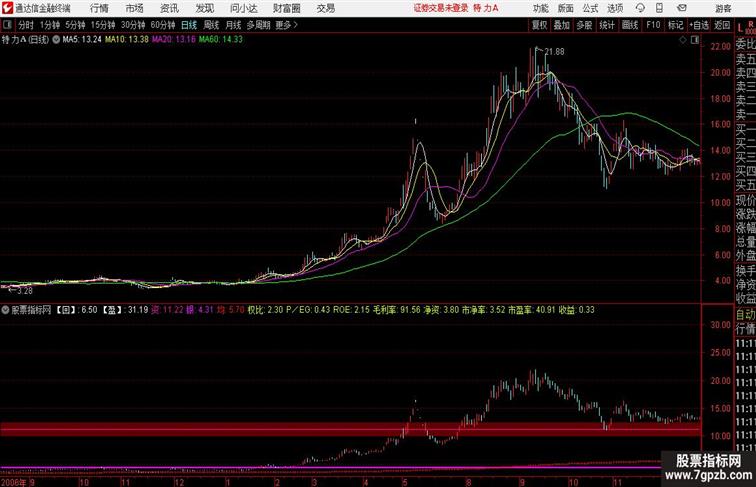
Task: Open the 资讯 menu
Action: 169,8
